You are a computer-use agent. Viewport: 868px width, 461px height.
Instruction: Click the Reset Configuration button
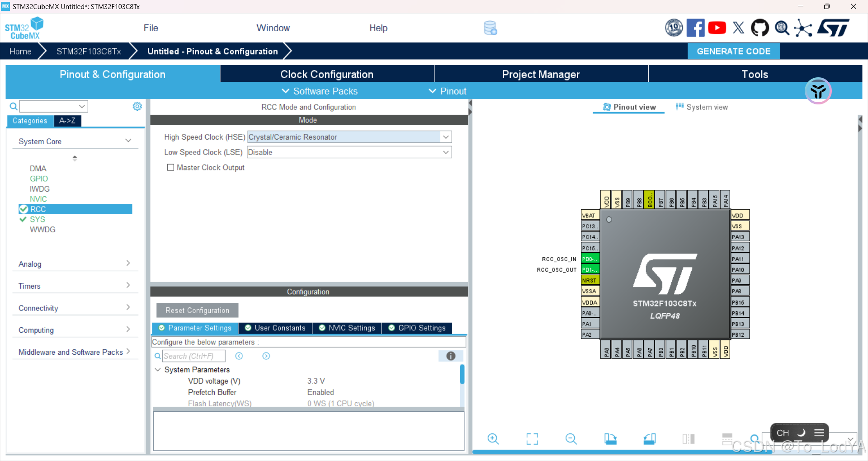coord(197,310)
